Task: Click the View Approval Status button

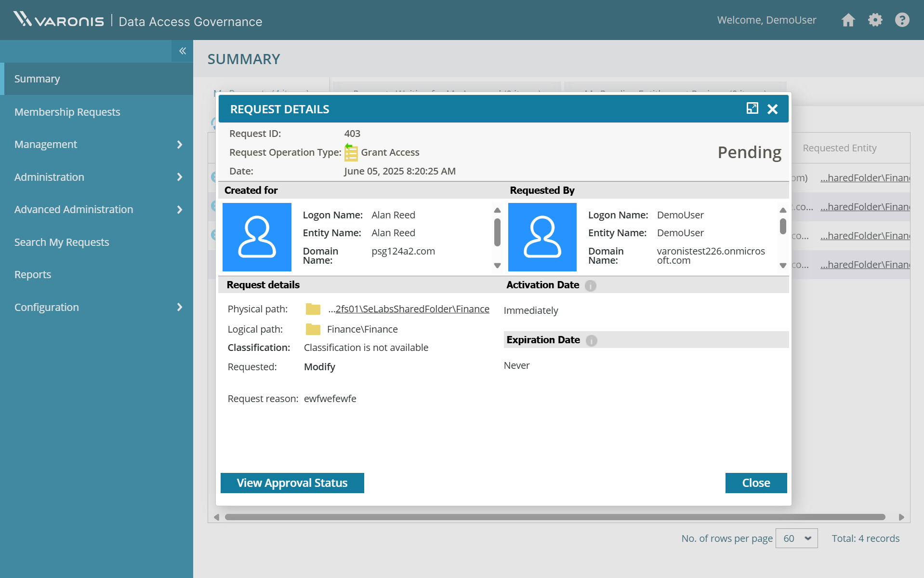Action: [292, 483]
